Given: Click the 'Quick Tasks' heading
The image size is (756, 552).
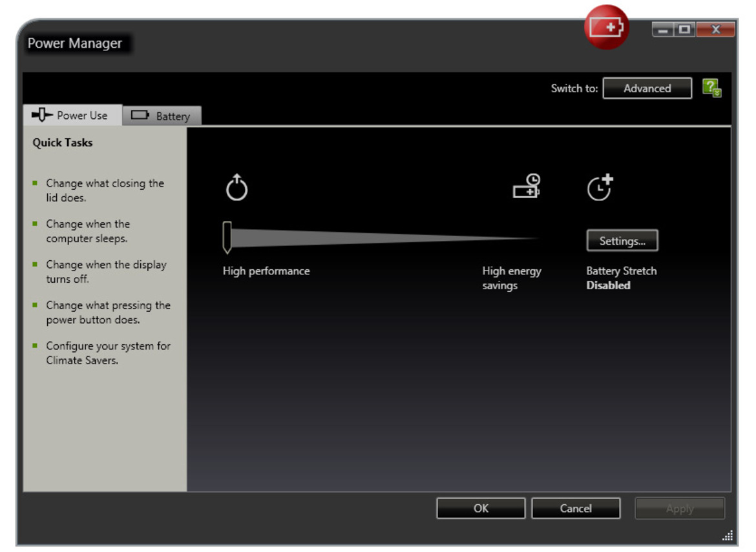Looking at the screenshot, I should pos(63,143).
